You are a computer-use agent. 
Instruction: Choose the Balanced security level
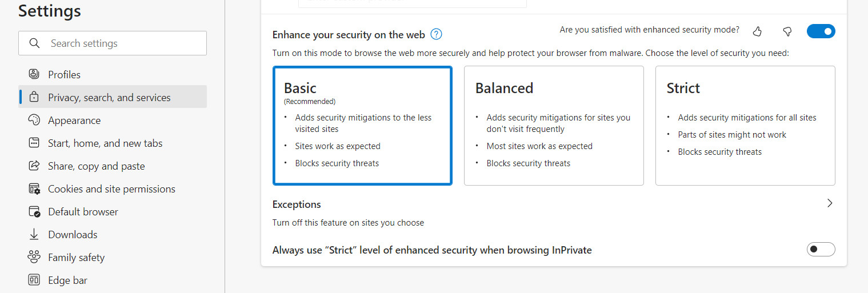(553, 126)
